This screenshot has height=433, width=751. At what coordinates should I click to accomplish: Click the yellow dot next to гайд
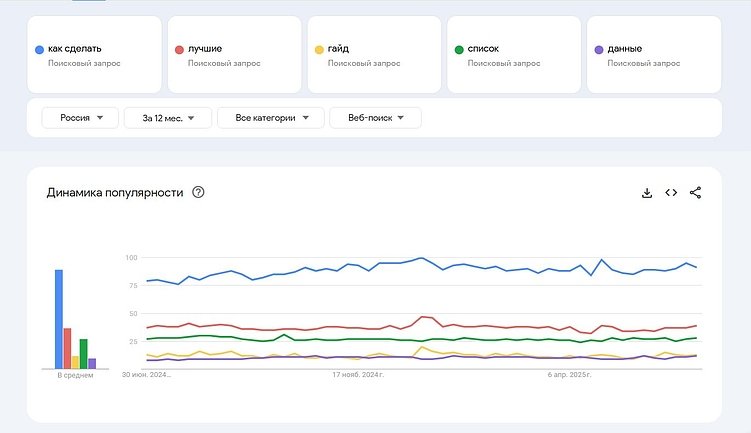pos(319,48)
